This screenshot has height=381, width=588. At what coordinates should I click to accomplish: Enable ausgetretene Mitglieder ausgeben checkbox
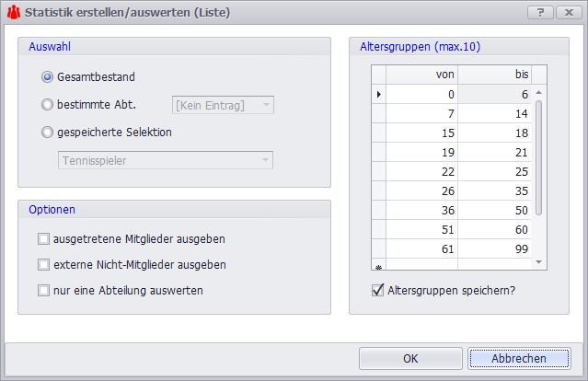tap(43, 239)
